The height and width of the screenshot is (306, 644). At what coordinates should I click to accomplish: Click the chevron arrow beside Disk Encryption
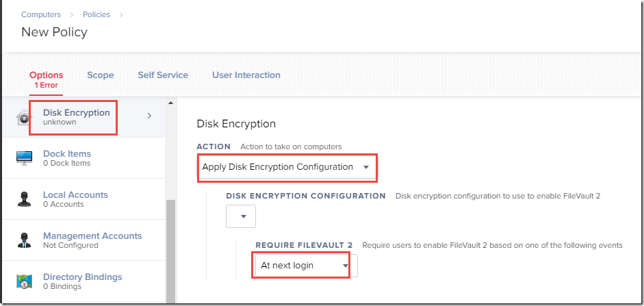[x=149, y=116]
